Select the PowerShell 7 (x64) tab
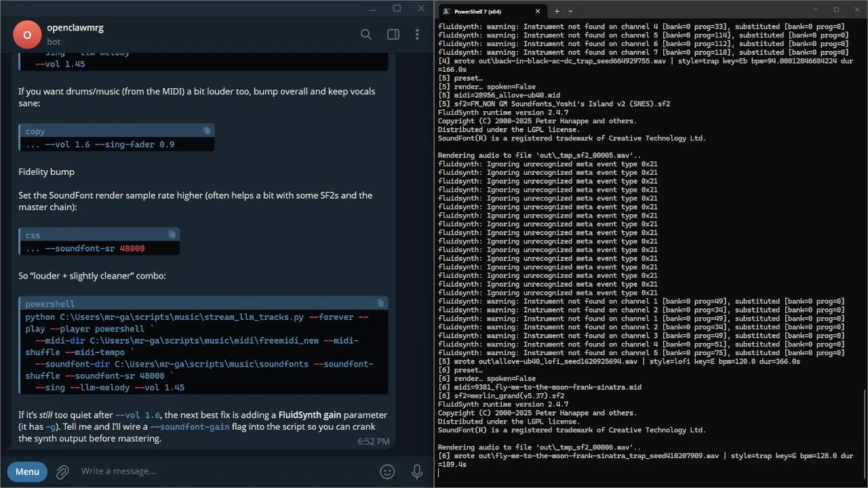This screenshot has height=488, width=868. [x=492, y=12]
